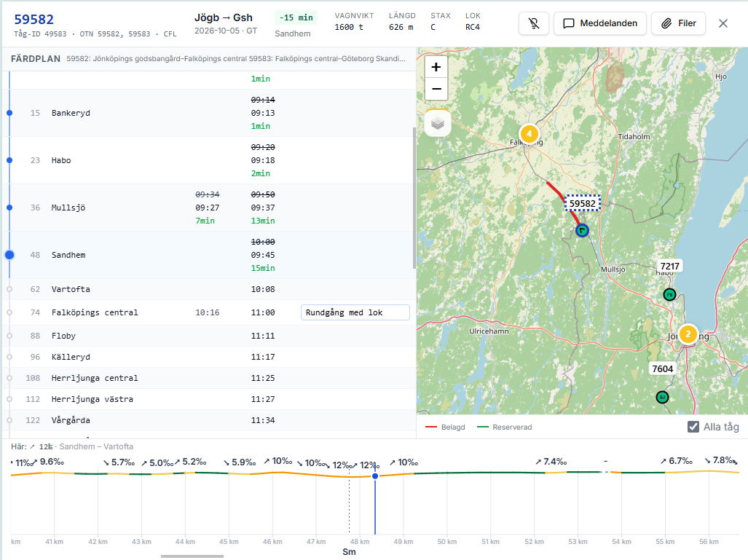This screenshot has width=748, height=560.
Task: Select the Herrljunga västra row
Action: [209, 399]
